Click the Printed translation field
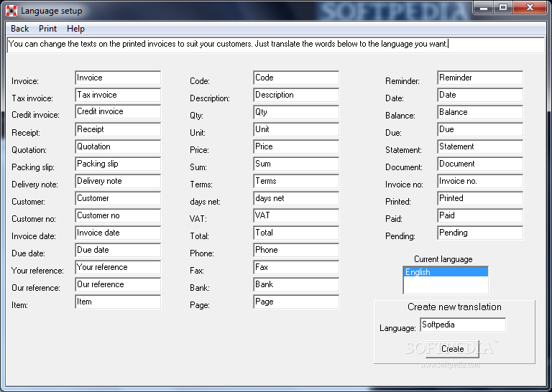The width and height of the screenshot is (552, 392). [480, 198]
